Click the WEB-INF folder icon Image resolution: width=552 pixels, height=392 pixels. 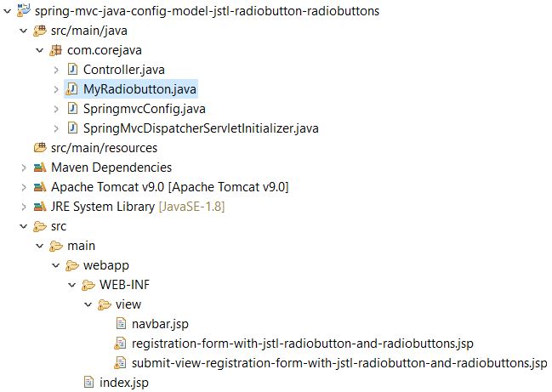(88, 285)
